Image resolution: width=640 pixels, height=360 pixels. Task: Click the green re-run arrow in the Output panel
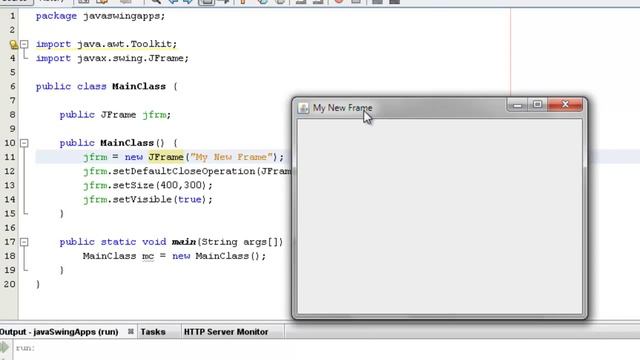[x=4, y=348]
